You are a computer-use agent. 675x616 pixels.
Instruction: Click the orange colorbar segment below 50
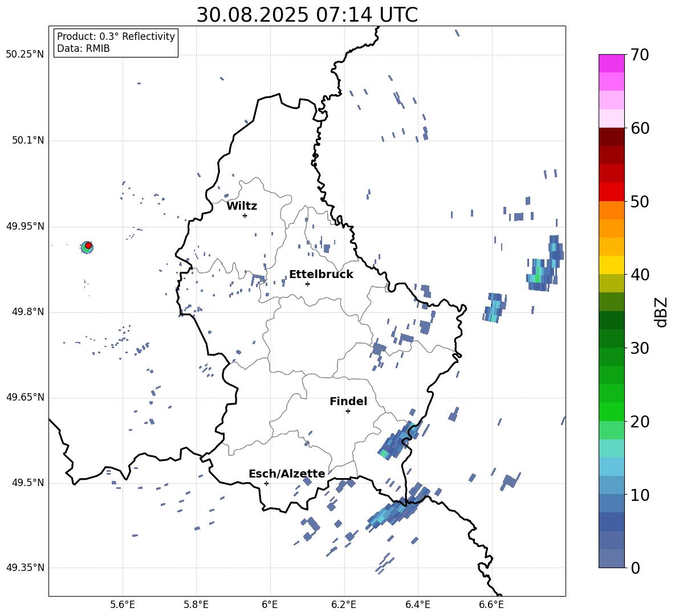click(611, 210)
